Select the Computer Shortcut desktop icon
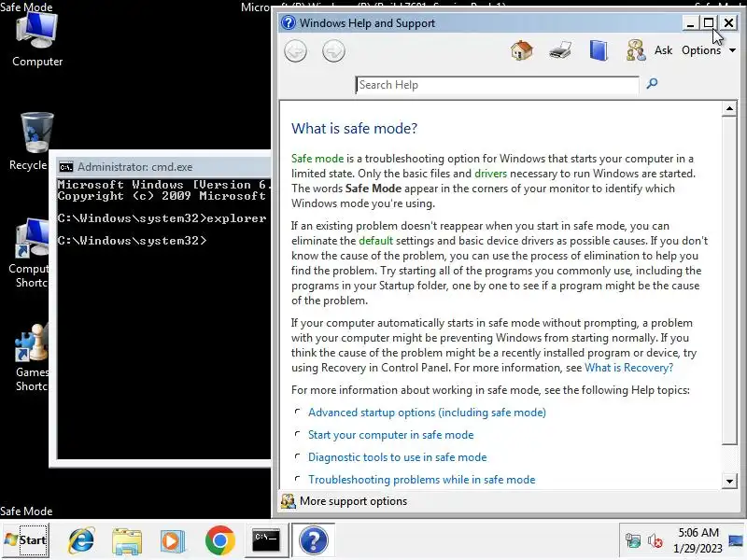747x560 pixels. [x=29, y=253]
